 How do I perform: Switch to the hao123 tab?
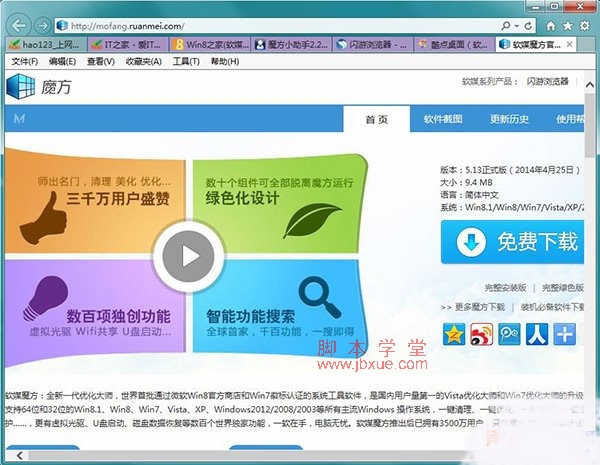(46, 44)
